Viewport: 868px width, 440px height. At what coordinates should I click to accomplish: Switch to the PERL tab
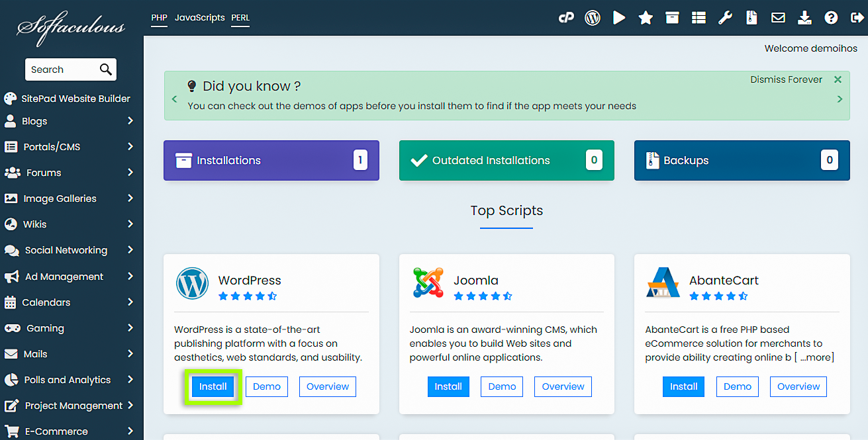pos(240,18)
